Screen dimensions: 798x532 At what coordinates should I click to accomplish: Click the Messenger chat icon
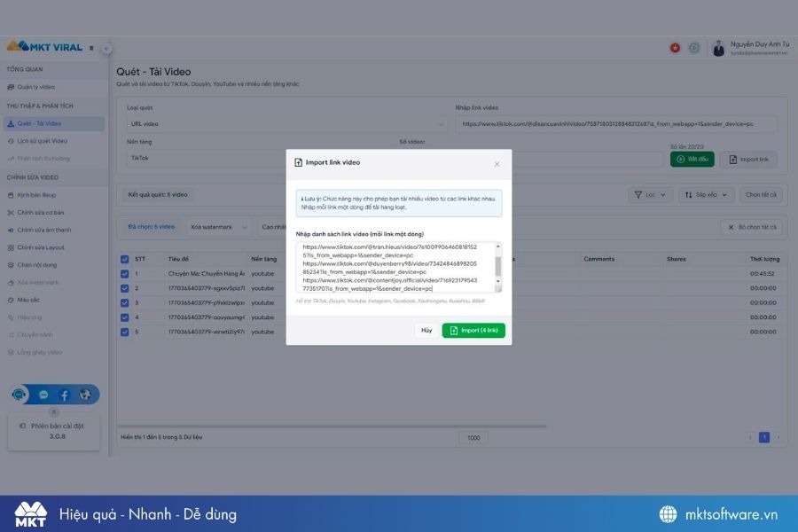tap(43, 395)
